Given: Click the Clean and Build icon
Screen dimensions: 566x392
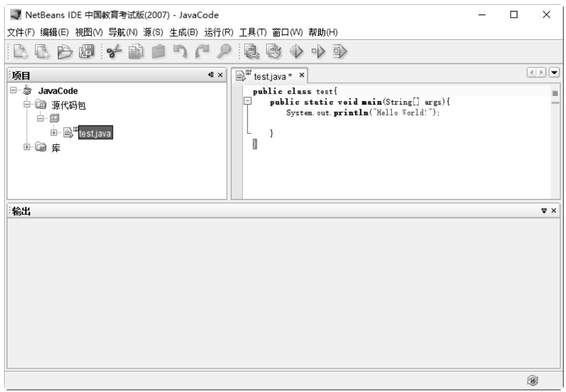Looking at the screenshot, I should [x=274, y=52].
